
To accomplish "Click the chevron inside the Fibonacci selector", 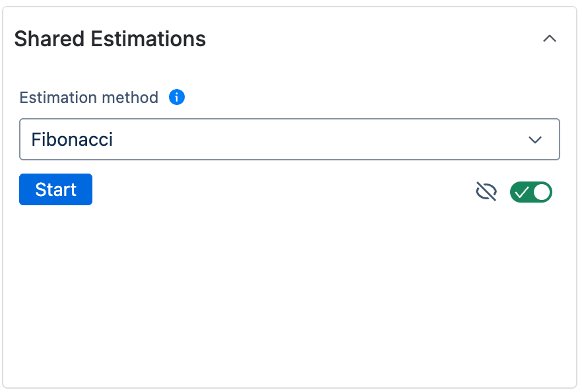I will click(x=536, y=139).
